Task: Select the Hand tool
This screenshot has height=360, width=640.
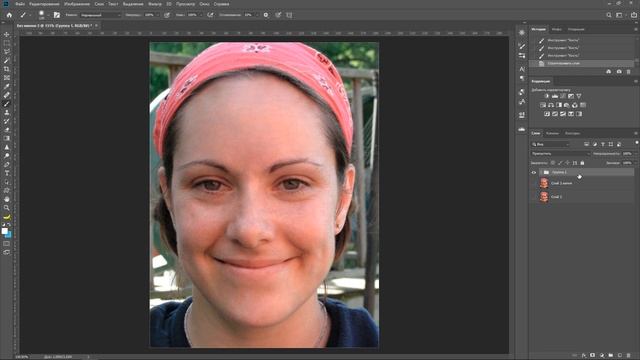Action: click(7, 199)
